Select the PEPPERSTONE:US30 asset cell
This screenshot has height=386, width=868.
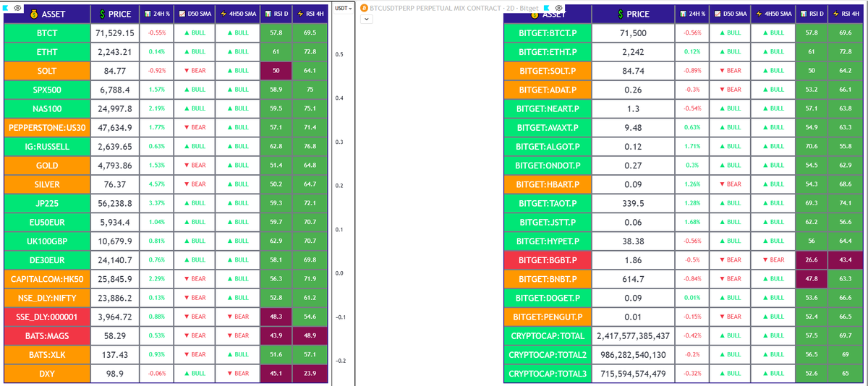(47, 128)
